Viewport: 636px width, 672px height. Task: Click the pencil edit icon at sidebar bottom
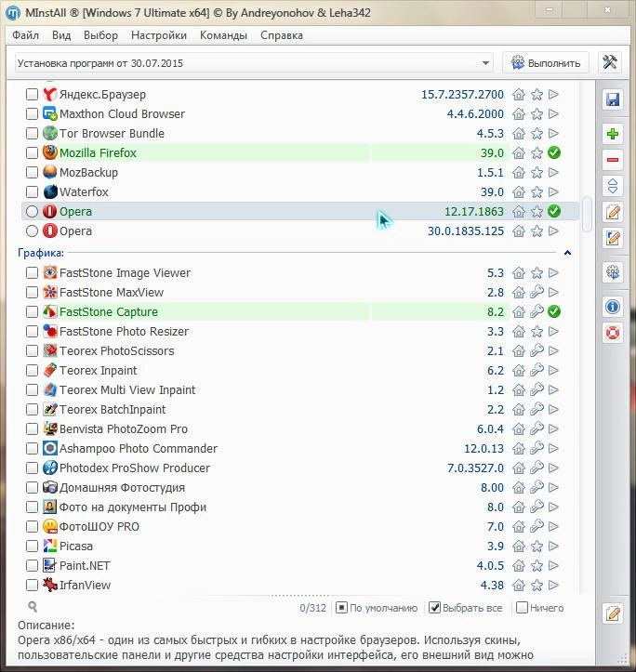pyautogui.click(x=613, y=613)
